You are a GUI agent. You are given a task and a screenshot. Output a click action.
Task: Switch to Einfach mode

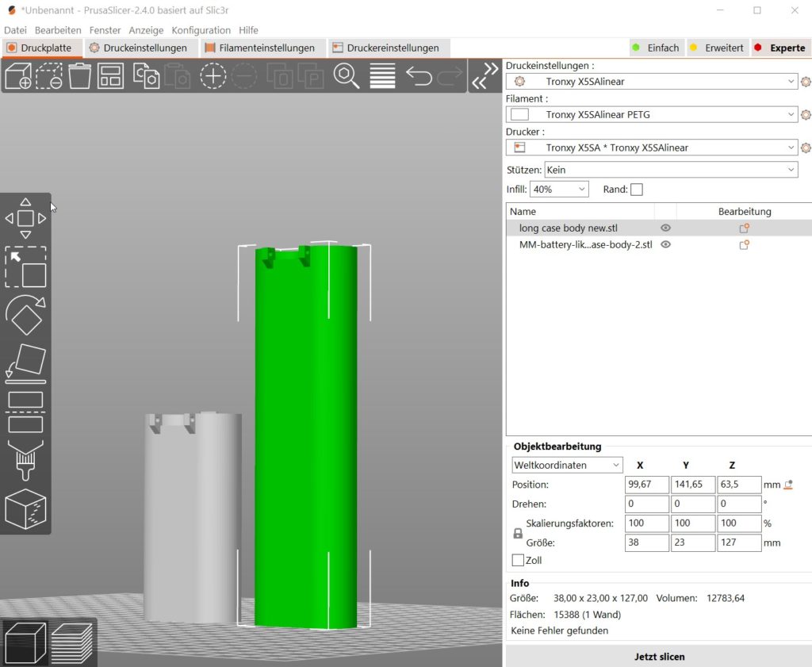click(x=656, y=48)
